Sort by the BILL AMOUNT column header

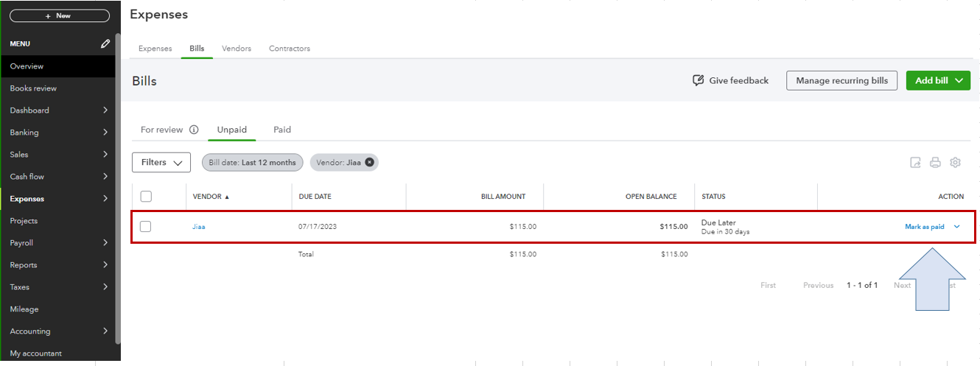coord(503,197)
